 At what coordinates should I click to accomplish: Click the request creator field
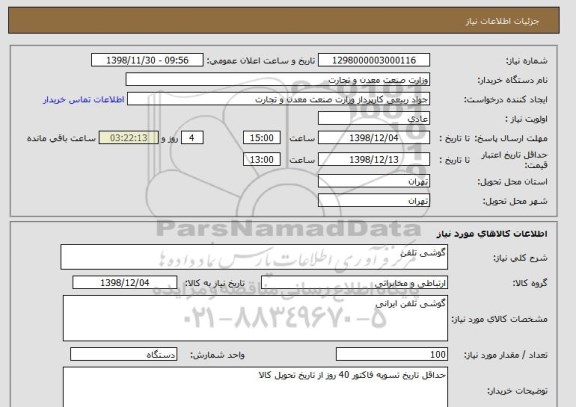coord(278,99)
